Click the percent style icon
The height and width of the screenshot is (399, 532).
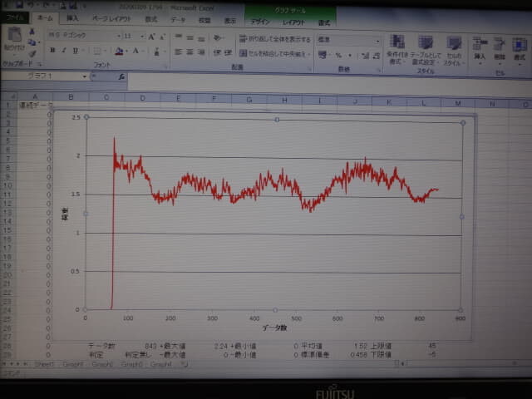(337, 56)
